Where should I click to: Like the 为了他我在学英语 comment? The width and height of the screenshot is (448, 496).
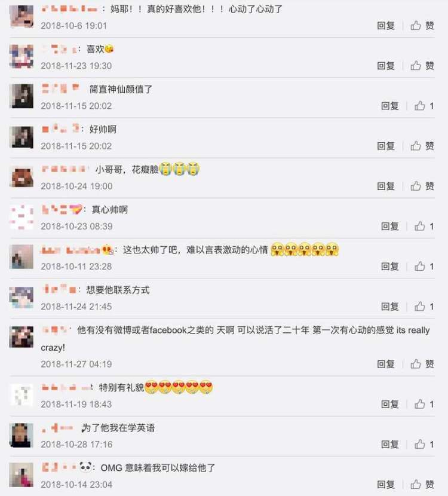pyautogui.click(x=424, y=444)
